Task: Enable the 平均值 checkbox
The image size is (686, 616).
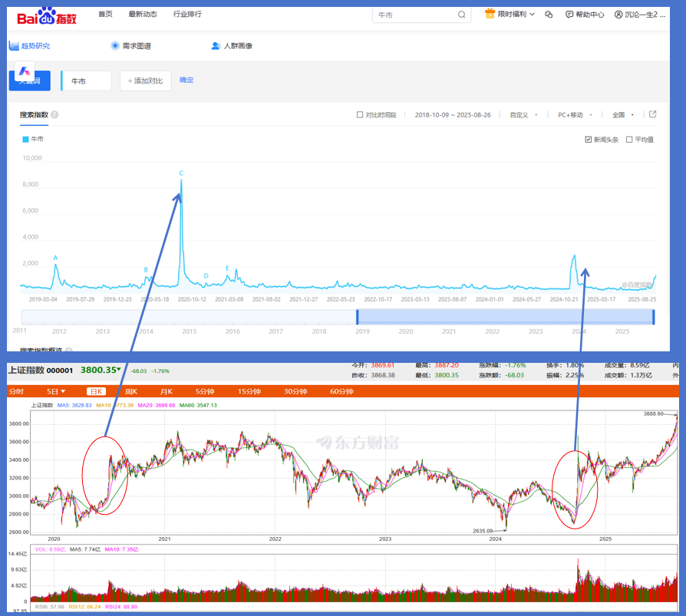Action: click(629, 140)
